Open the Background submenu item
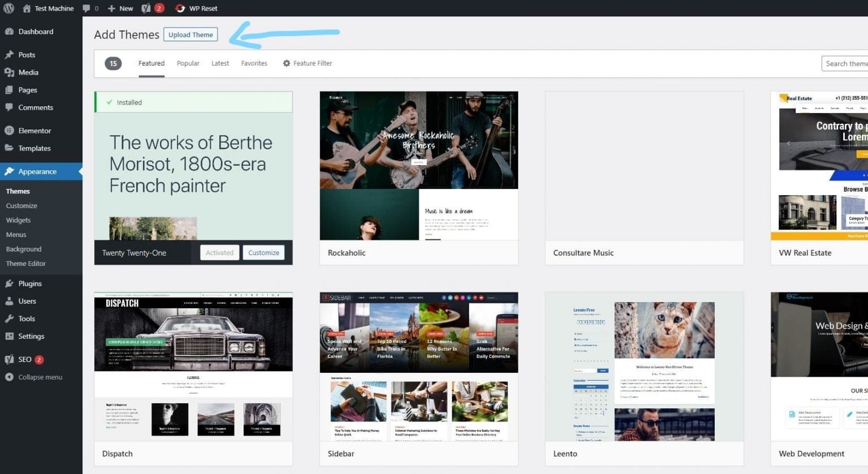 [x=24, y=249]
